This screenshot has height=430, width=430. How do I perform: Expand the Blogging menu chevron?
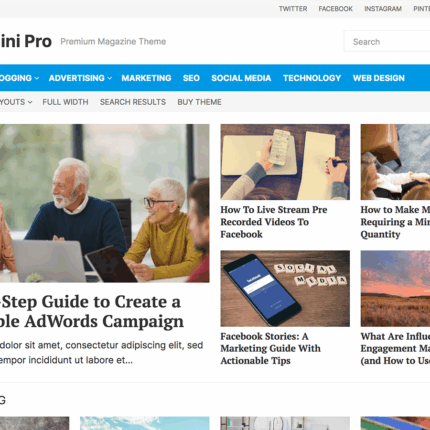click(37, 78)
